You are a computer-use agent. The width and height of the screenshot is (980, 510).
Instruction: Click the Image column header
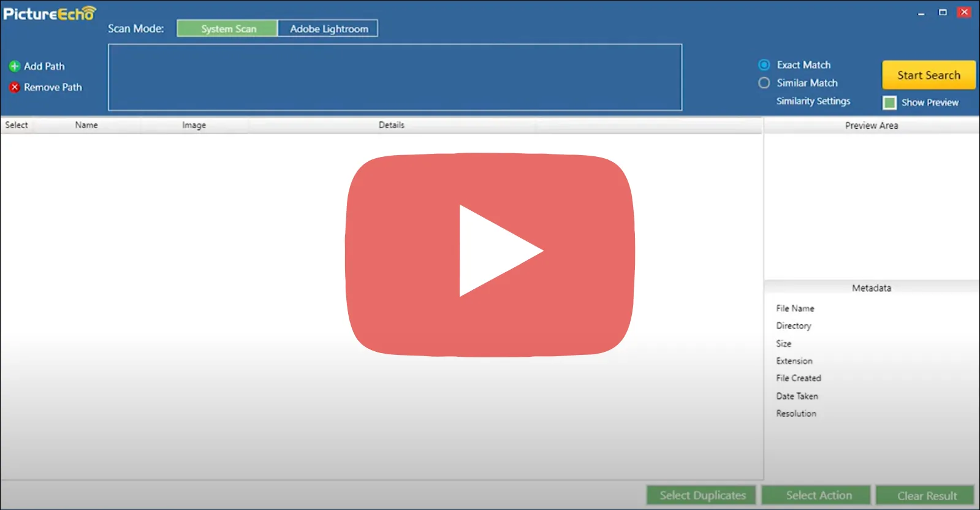click(x=194, y=125)
